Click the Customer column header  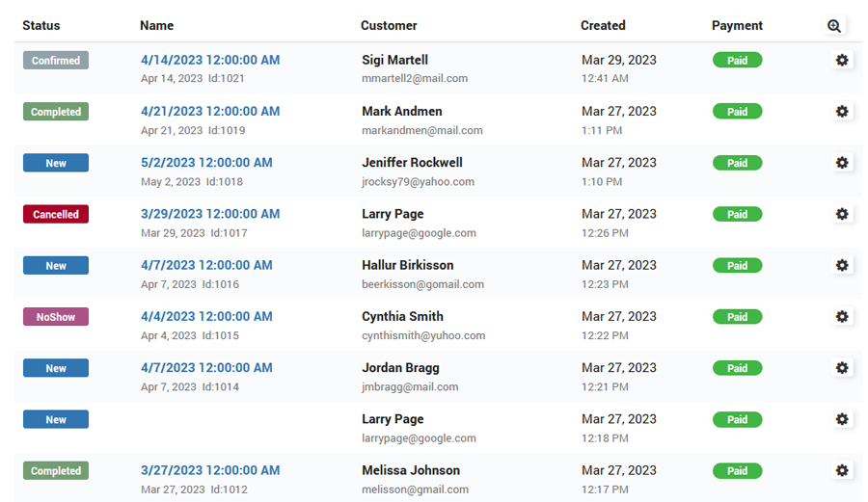(389, 25)
